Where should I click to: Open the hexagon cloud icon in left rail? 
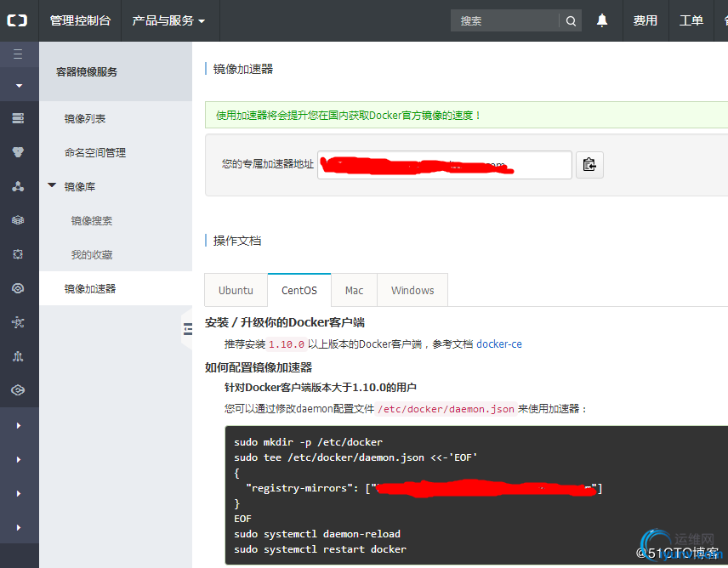click(x=18, y=390)
